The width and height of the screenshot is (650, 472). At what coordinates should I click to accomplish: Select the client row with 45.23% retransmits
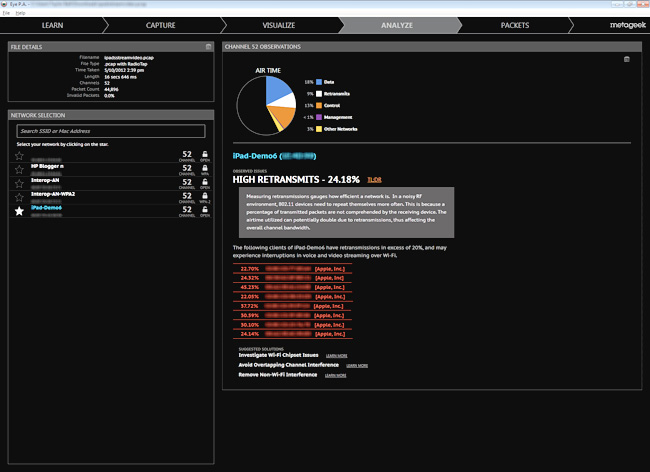click(292, 287)
